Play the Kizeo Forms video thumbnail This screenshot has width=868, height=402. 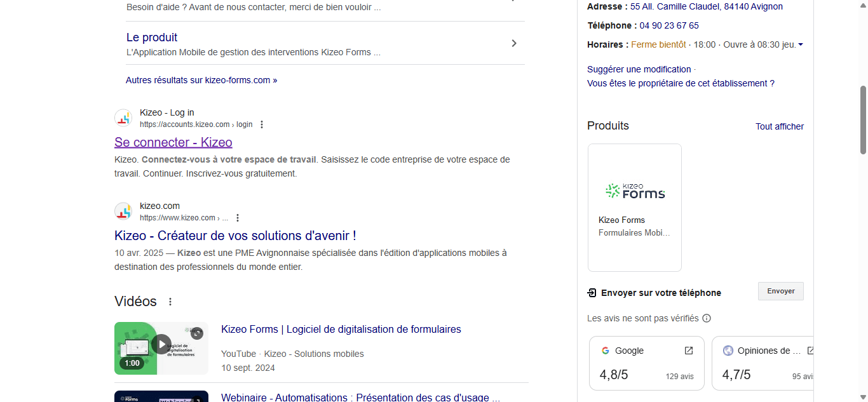tap(161, 345)
